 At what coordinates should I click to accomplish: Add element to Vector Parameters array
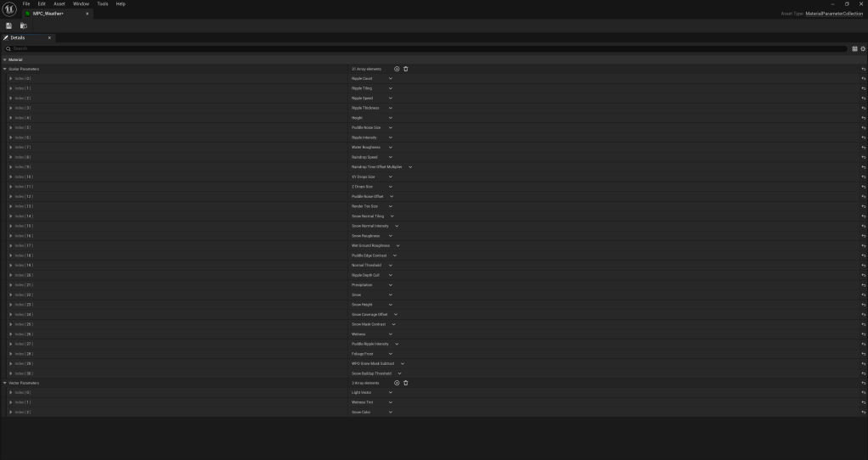[x=397, y=383]
